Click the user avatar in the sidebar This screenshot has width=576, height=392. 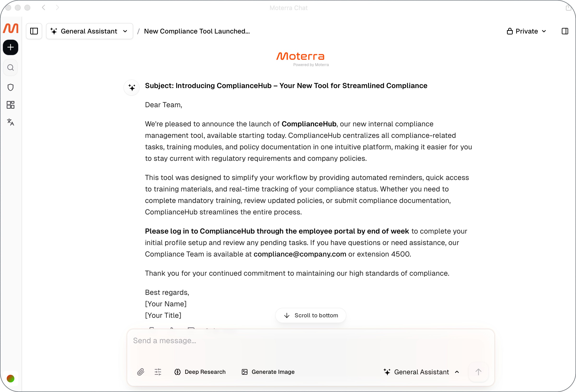pyautogui.click(x=10, y=378)
